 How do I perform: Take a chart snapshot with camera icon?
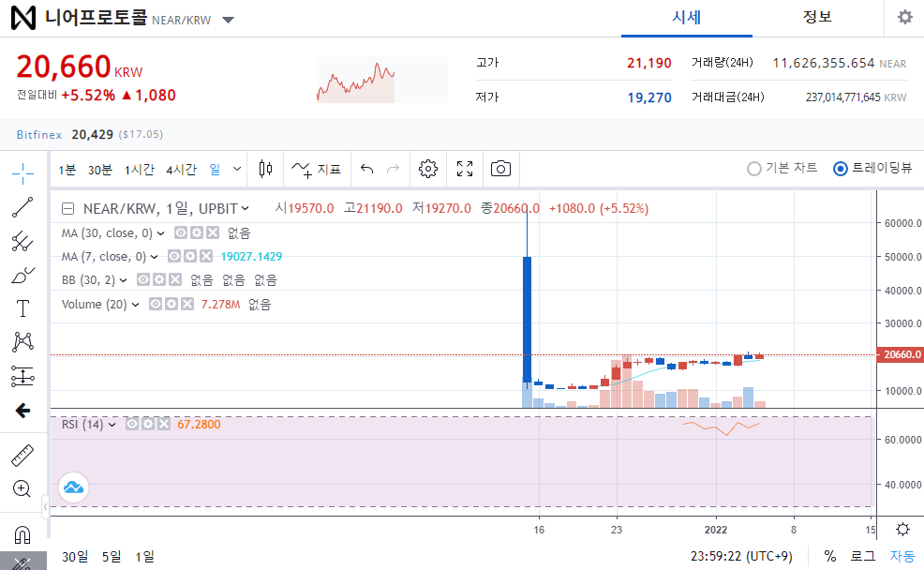[501, 169]
